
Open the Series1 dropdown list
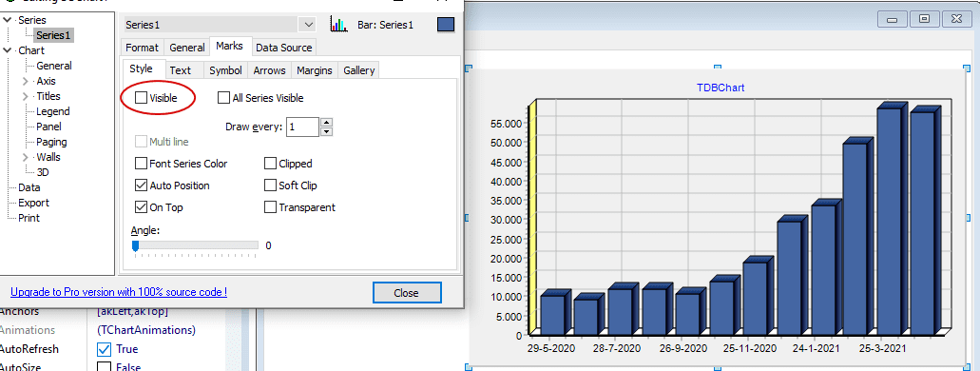pos(308,25)
